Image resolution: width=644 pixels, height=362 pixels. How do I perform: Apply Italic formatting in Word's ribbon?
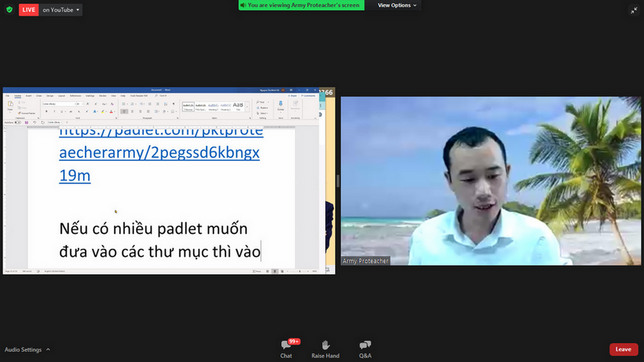click(x=54, y=112)
